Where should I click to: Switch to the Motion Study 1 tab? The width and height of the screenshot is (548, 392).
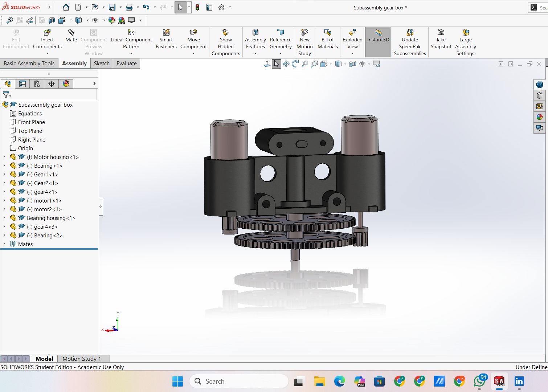[x=81, y=359]
